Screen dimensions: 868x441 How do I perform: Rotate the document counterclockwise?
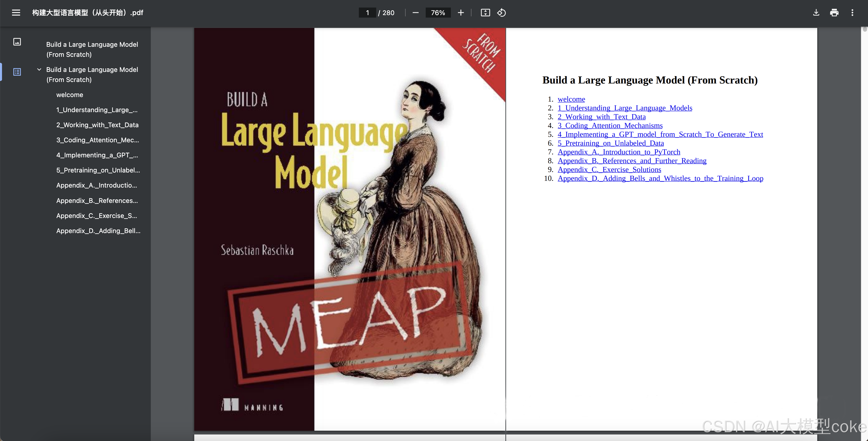pos(501,13)
